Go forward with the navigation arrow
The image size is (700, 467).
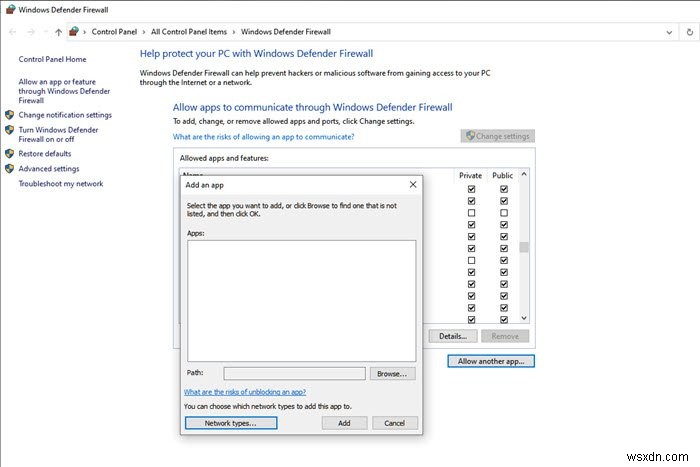(x=30, y=32)
